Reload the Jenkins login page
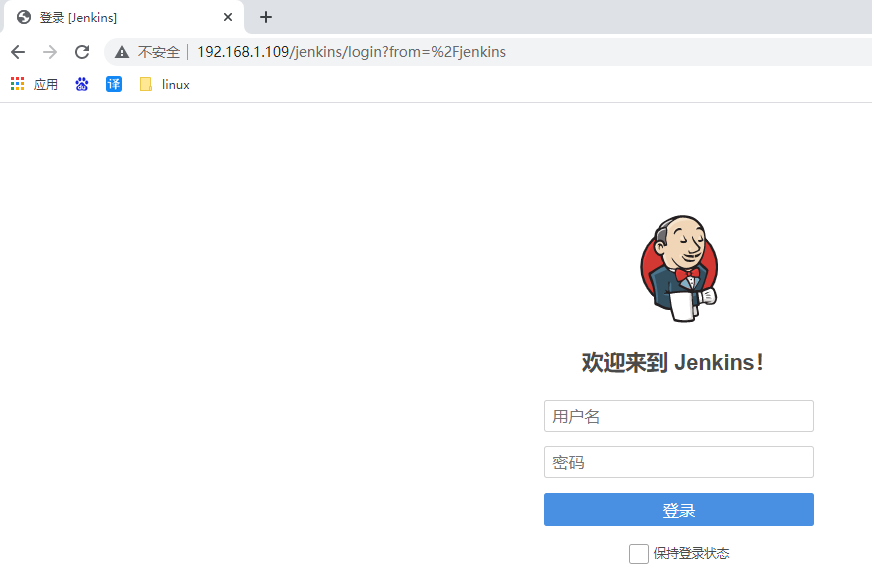This screenshot has height=574, width=872. coord(82,52)
